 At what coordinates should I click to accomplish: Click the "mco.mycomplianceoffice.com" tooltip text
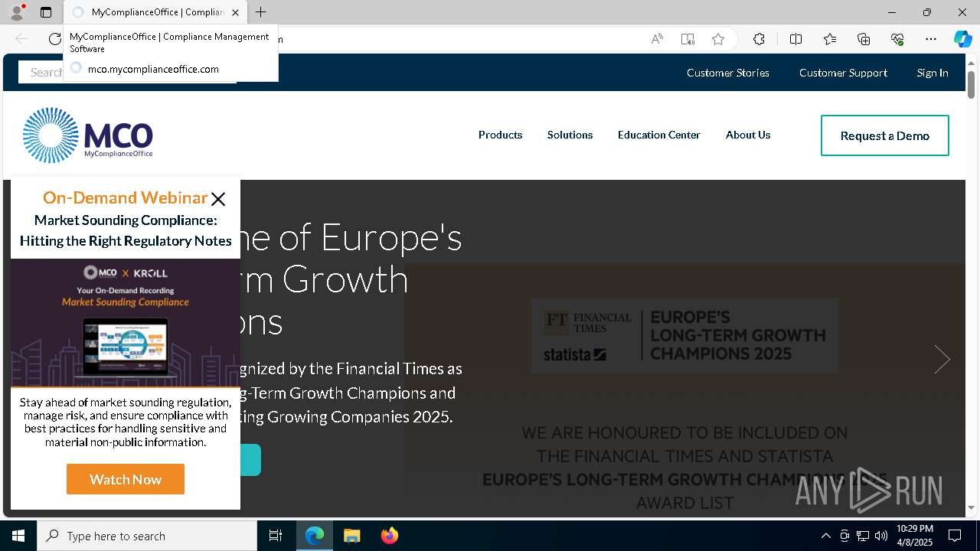(153, 69)
